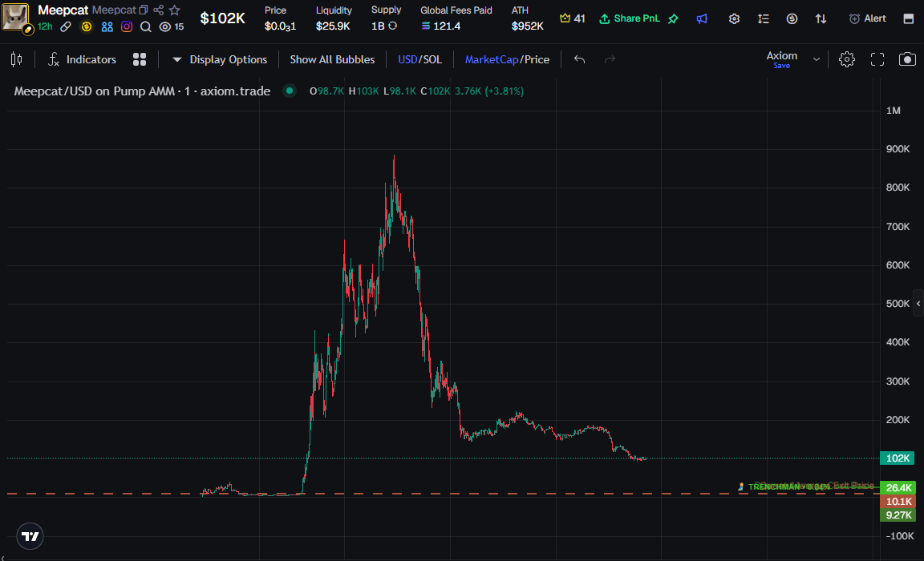This screenshot has width=924, height=561.
Task: Click the Global Fees Paid 121.4 value
Action: (441, 26)
